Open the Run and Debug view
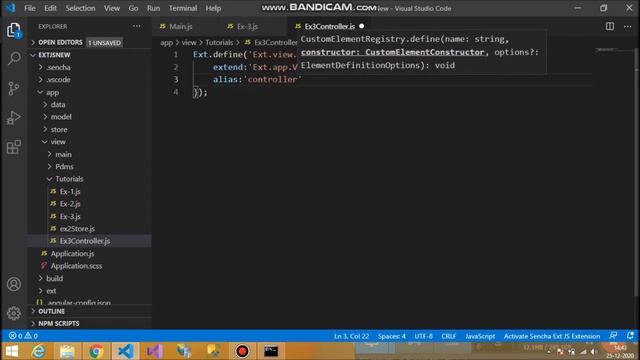This screenshot has width=640, height=360. click(13, 118)
